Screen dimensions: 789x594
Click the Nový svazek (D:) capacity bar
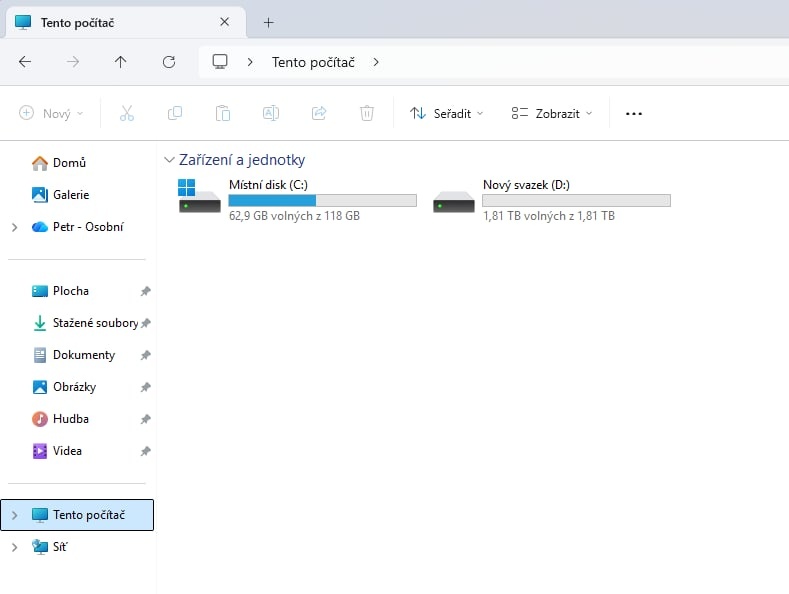click(576, 201)
